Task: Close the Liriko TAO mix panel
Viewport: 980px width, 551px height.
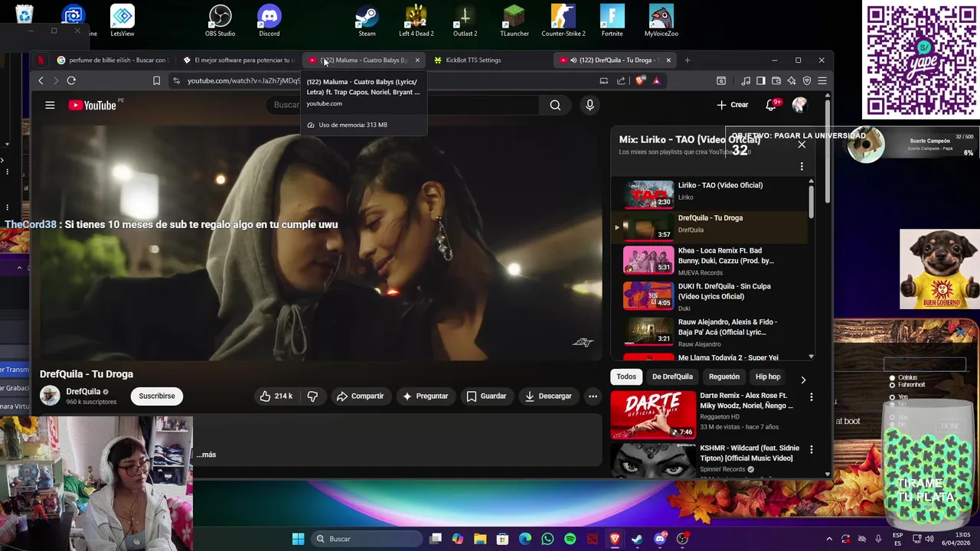Action: [802, 144]
